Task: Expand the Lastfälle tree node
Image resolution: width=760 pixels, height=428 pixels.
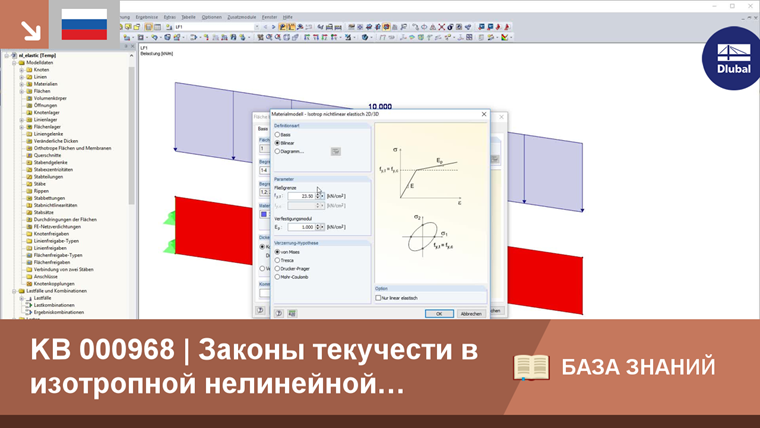Action: click(x=21, y=298)
